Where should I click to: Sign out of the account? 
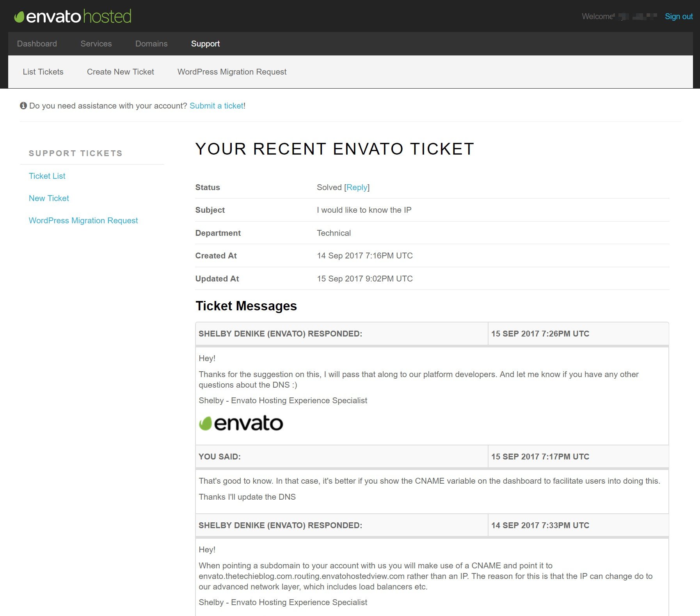click(x=679, y=16)
